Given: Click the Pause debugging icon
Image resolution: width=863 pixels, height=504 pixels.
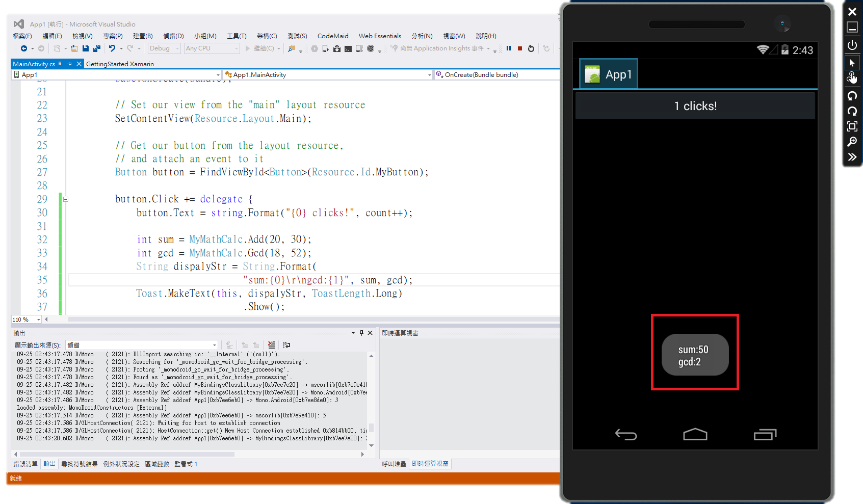Looking at the screenshot, I should click(x=509, y=48).
